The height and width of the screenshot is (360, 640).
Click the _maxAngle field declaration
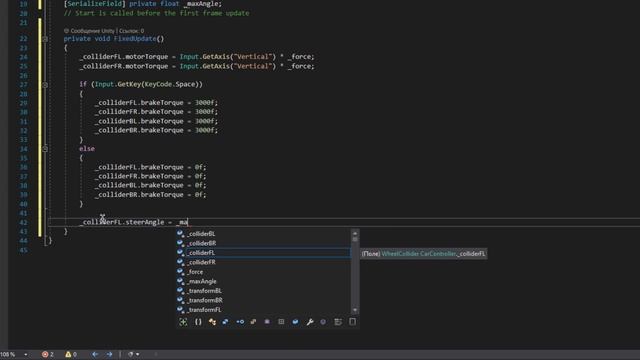pos(202,4)
